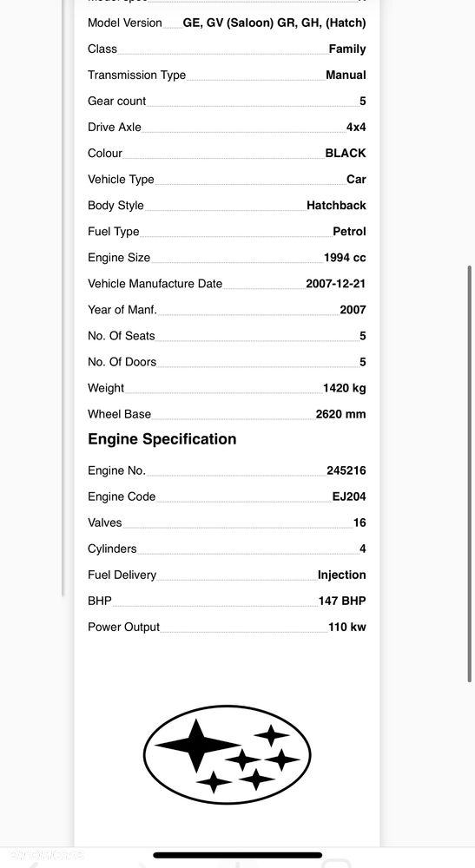Tap the Class value Family

[347, 49]
